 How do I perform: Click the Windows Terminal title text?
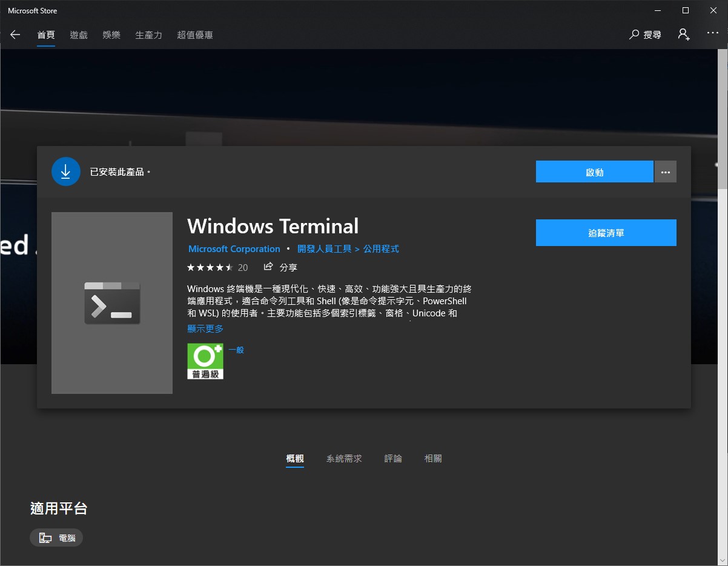[x=273, y=226]
